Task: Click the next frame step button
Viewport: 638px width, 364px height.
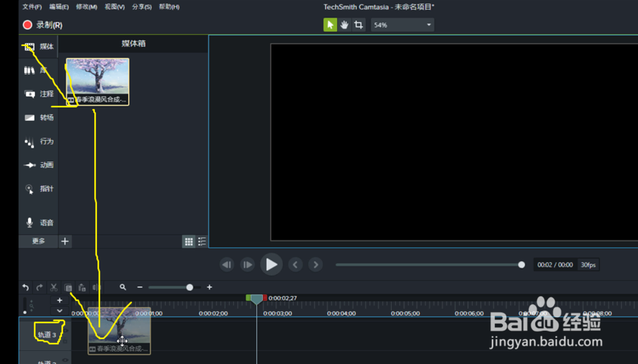Action: point(248,265)
